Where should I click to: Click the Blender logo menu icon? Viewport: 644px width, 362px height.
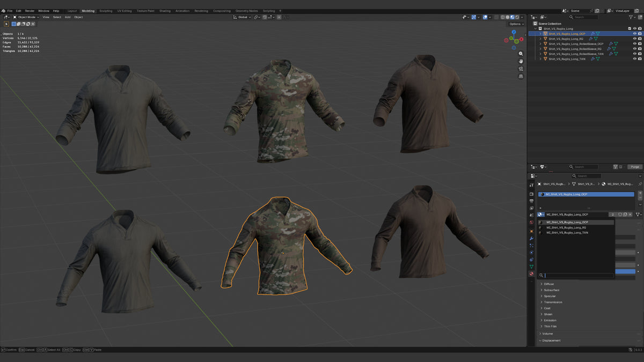pyautogui.click(x=4, y=11)
